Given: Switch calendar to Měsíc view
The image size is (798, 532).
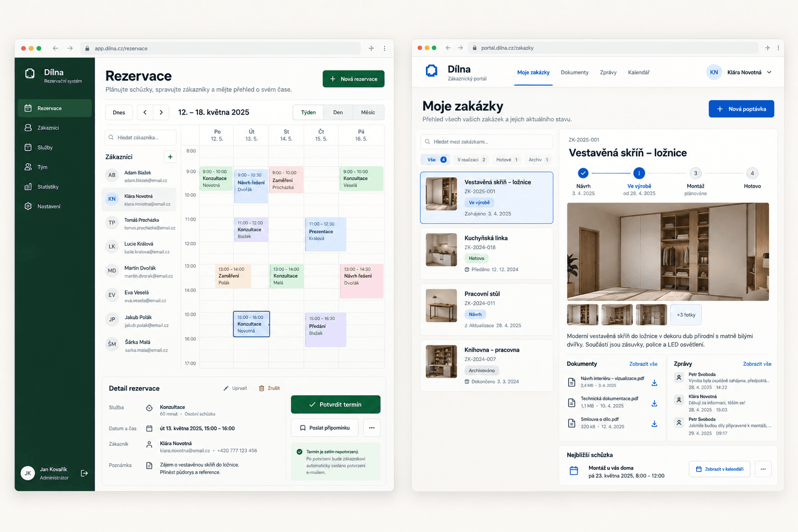Looking at the screenshot, I should [x=368, y=112].
